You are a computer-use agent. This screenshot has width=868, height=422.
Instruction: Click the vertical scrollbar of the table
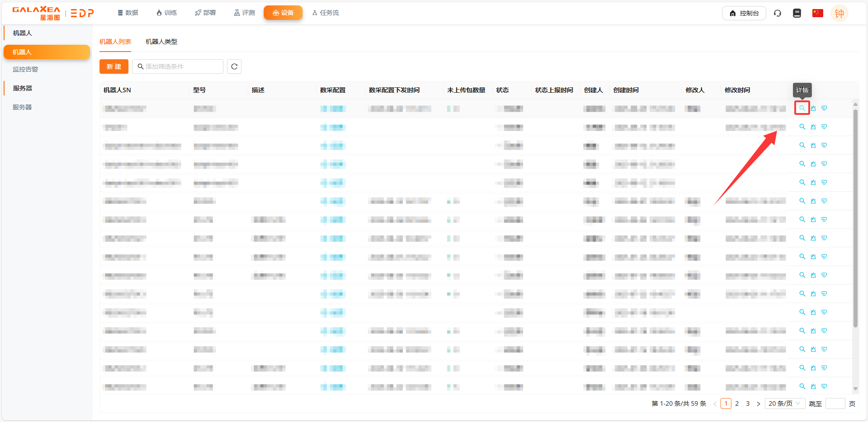pos(855,217)
